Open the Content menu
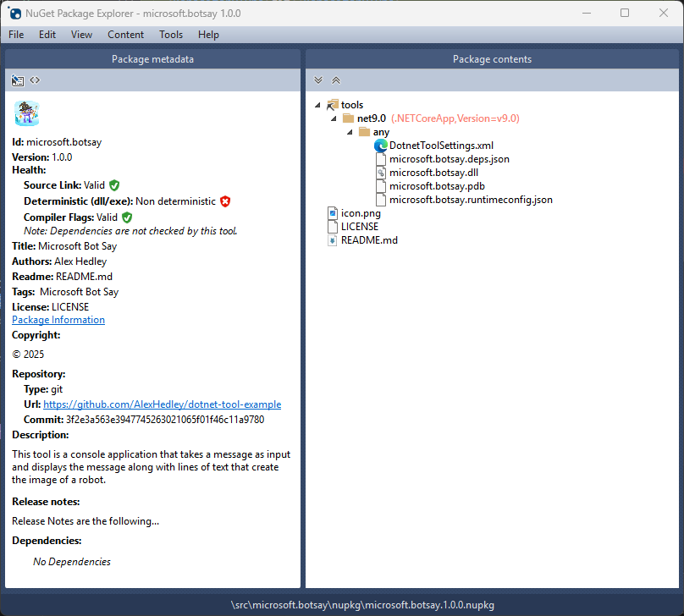This screenshot has height=616, width=684. (x=125, y=35)
